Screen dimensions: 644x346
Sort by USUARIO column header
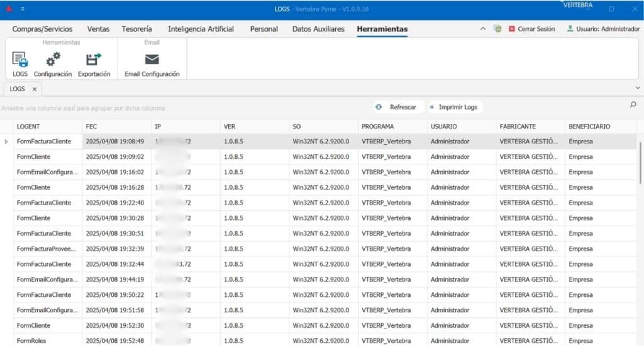tap(462, 126)
